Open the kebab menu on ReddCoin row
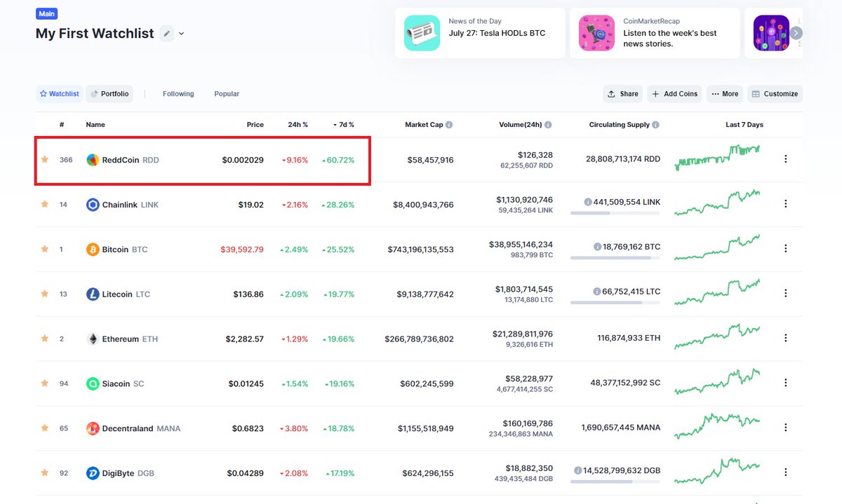Viewport: 842px width, 504px height. pos(785,158)
